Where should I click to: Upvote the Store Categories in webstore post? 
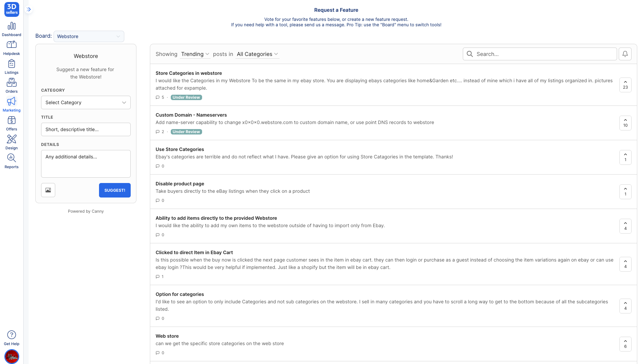tap(625, 85)
